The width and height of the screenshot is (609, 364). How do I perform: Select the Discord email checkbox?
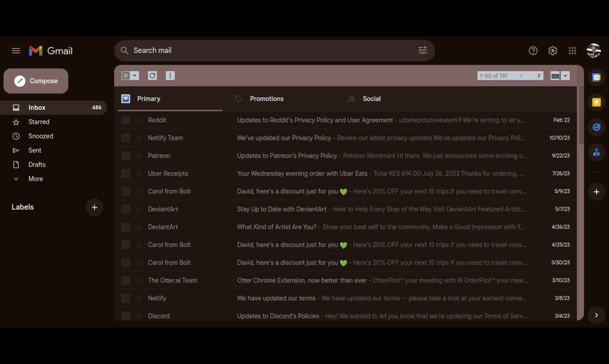(126, 316)
